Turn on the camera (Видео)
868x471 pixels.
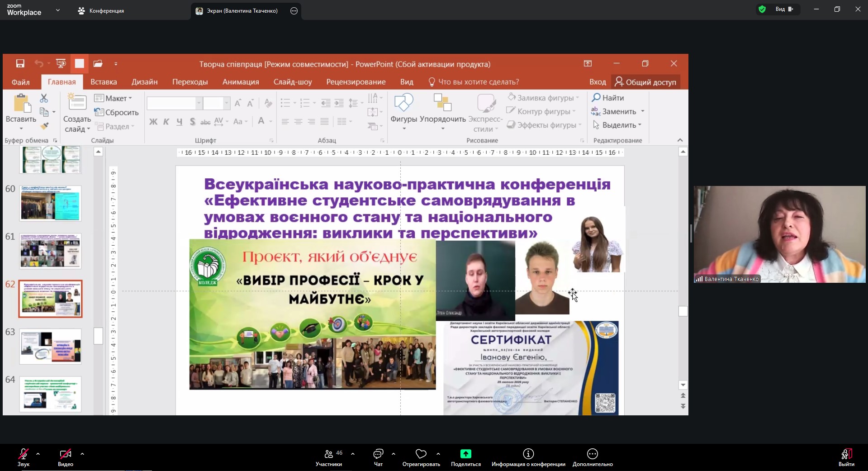click(66, 454)
